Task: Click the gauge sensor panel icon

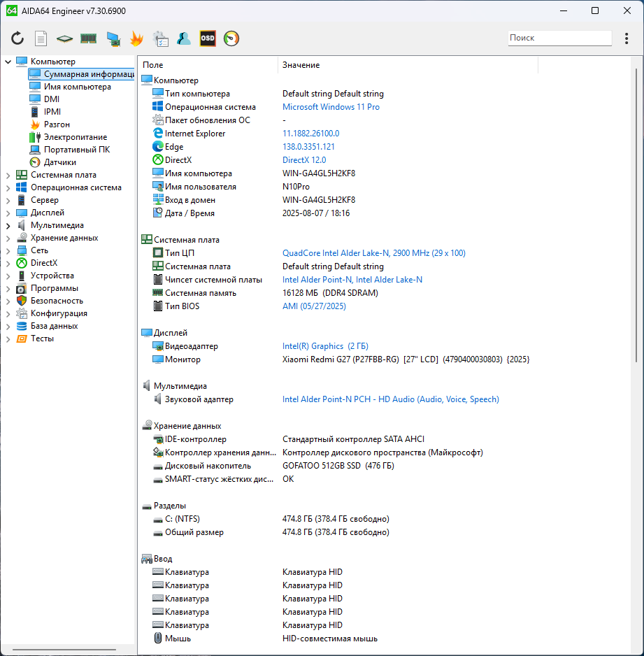Action: point(231,38)
